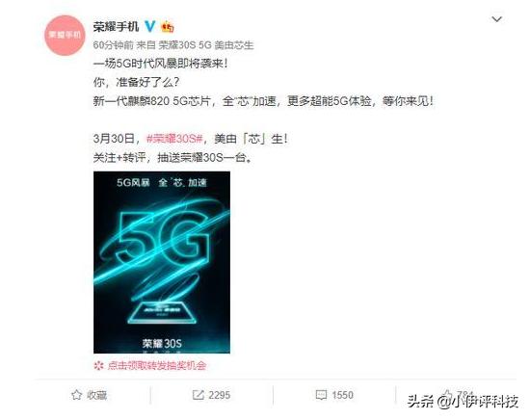Screen dimensions: 530x420
Task: Open the 荣耀30S 5G 美由芯生 source link
Action: 206,45
